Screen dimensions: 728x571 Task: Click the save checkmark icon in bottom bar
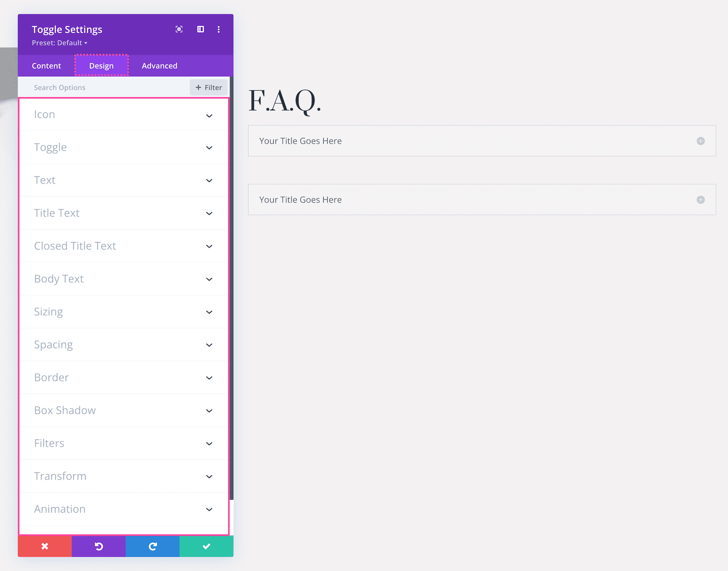tap(207, 546)
